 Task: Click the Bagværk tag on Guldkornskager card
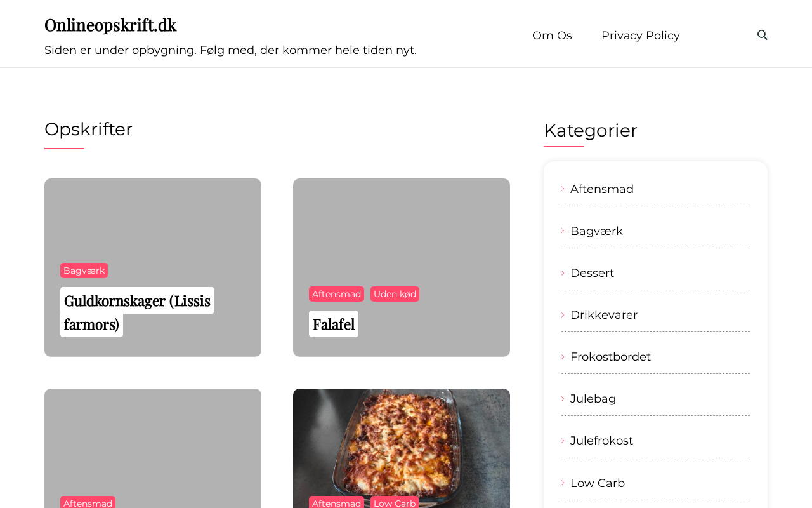pyautogui.click(x=84, y=271)
